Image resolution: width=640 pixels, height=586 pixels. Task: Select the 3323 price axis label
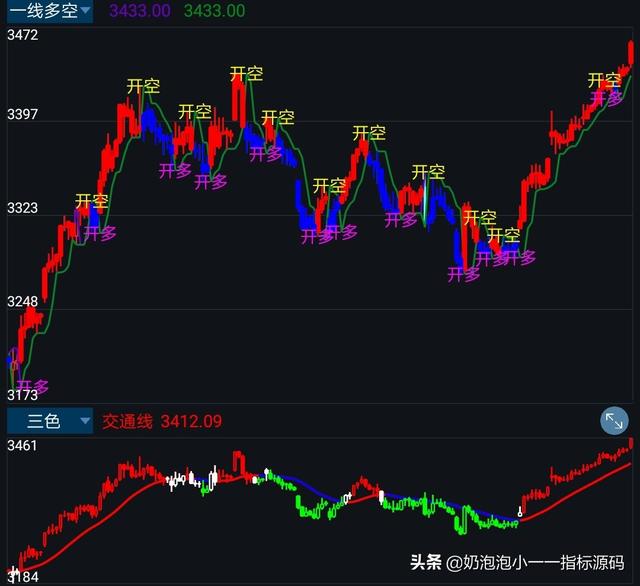click(x=22, y=208)
